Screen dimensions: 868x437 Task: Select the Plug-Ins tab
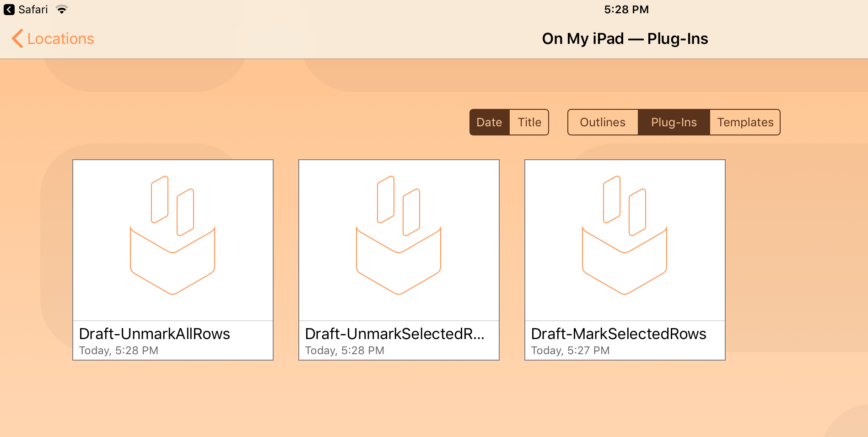pos(674,122)
